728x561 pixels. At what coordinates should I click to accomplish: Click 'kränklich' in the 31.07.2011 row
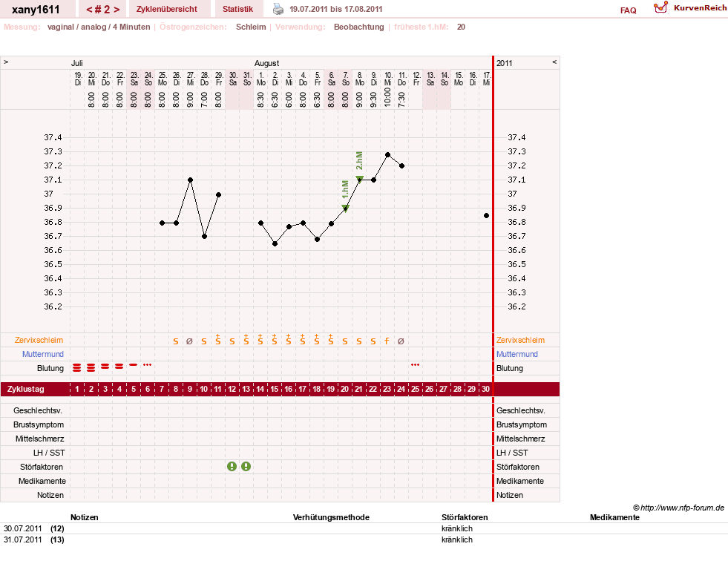[457, 539]
